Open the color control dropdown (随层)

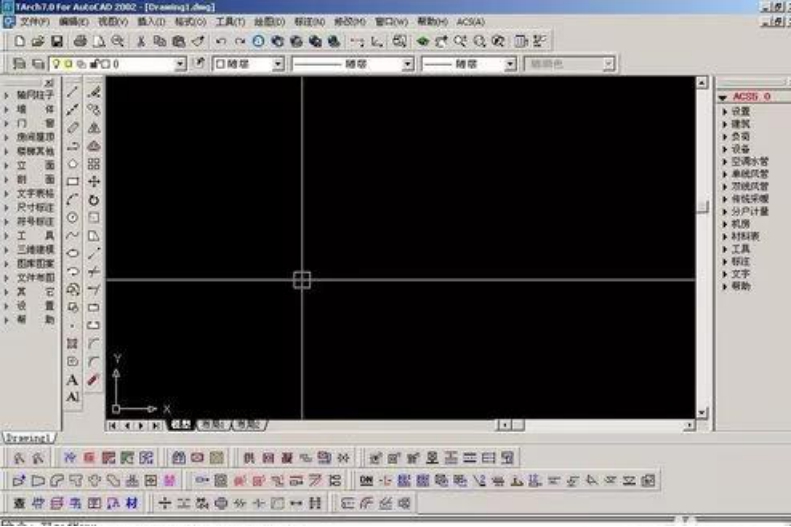click(278, 64)
